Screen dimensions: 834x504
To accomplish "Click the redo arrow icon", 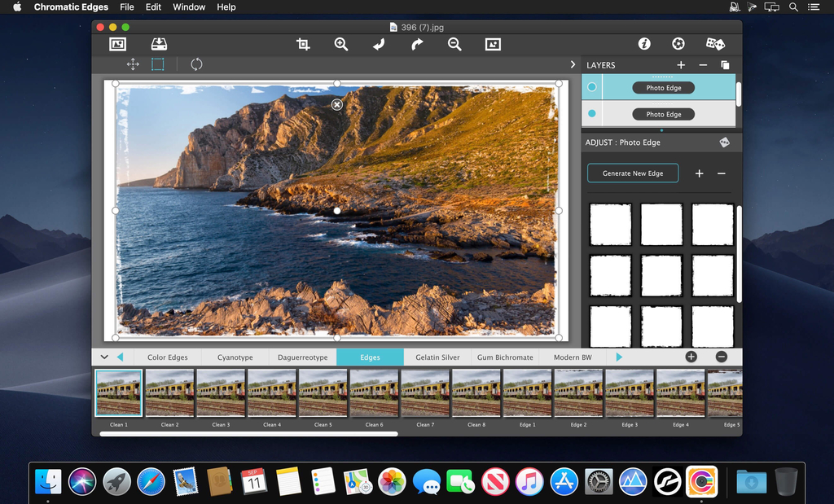I will 417,45.
